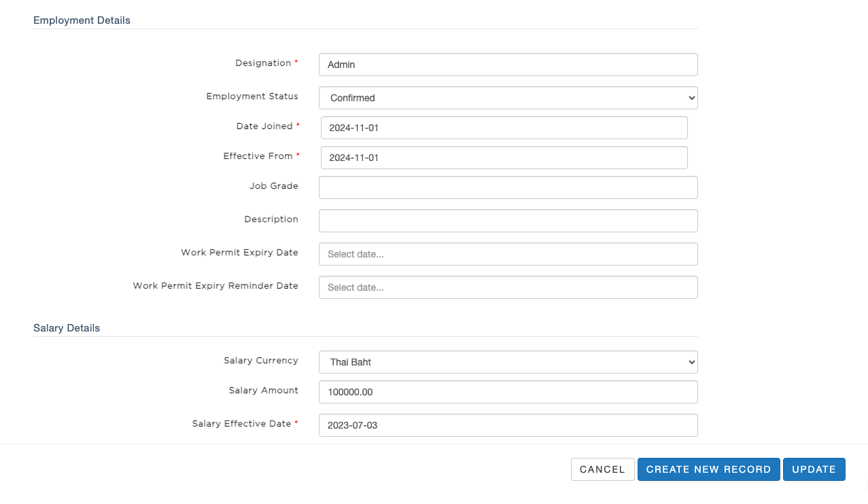Click the Employment Status label
Viewport: 868px width, 504px height.
[x=252, y=96]
